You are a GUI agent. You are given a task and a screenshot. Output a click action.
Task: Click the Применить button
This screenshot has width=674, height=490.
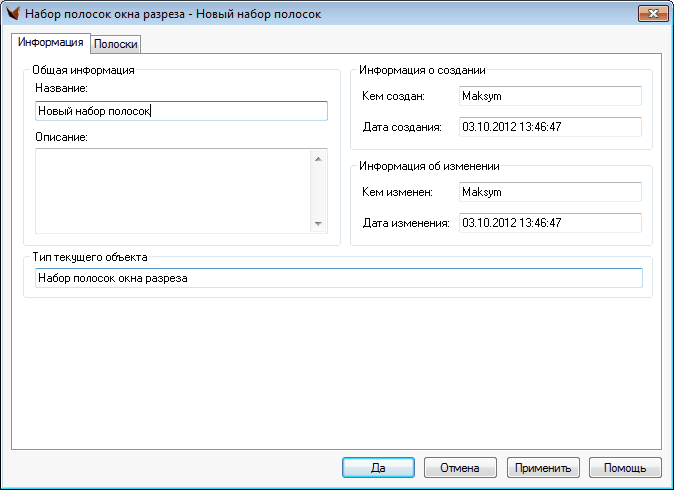[x=543, y=467]
